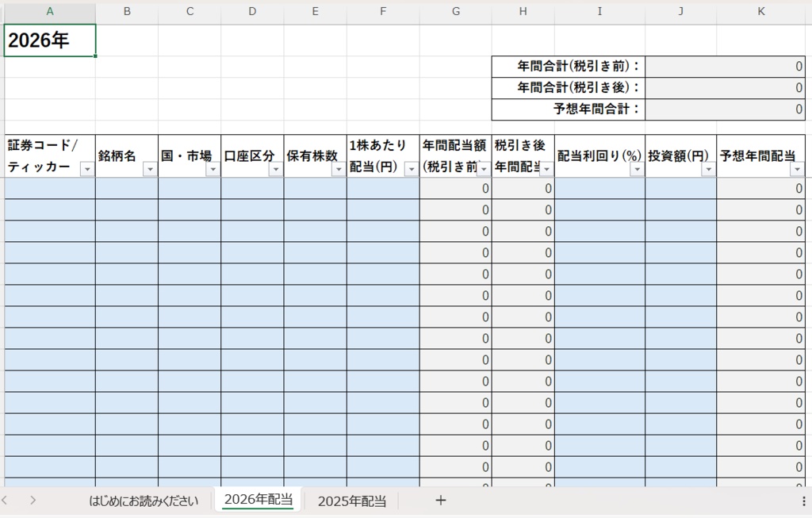Click the 予想年間合計: label cell
The image size is (812, 518).
568,109
